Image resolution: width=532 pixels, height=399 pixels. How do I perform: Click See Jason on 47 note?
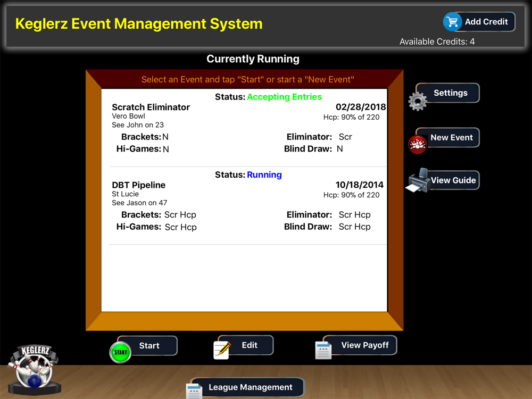(139, 203)
